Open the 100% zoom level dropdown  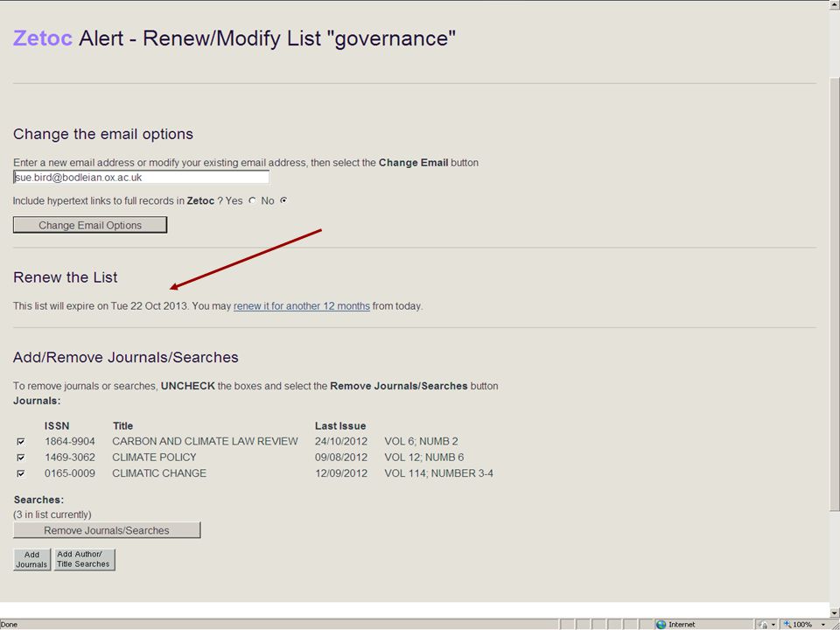tap(823, 625)
